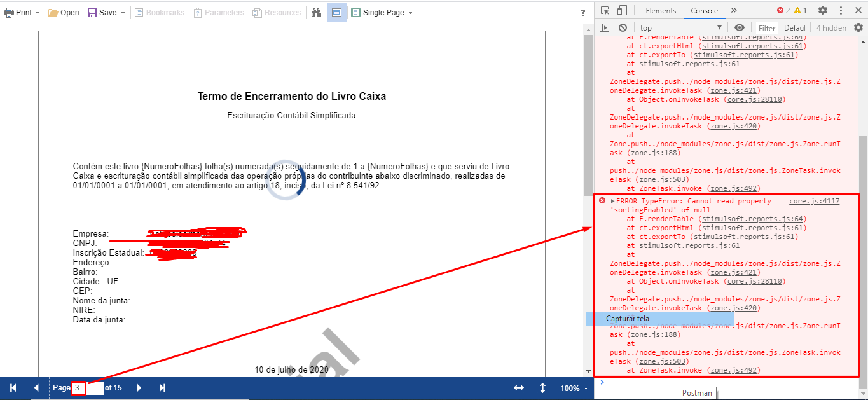Click the Bookmarks toolbar button
Image resolution: width=868 pixels, height=400 pixels.
[160, 12]
